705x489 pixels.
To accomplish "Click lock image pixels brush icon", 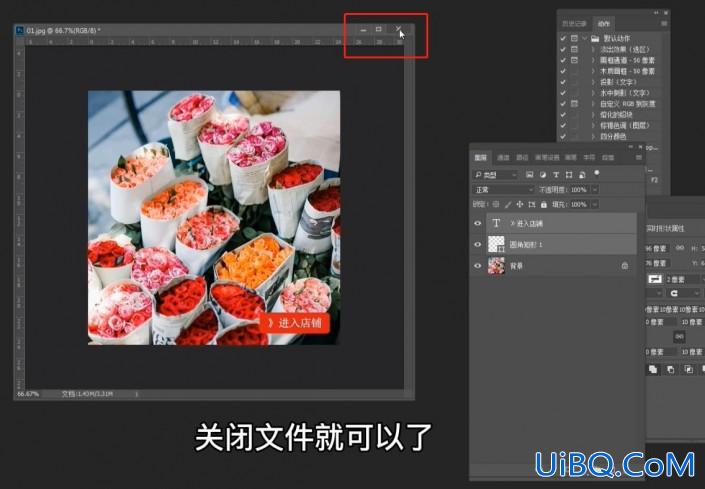I will [508, 204].
